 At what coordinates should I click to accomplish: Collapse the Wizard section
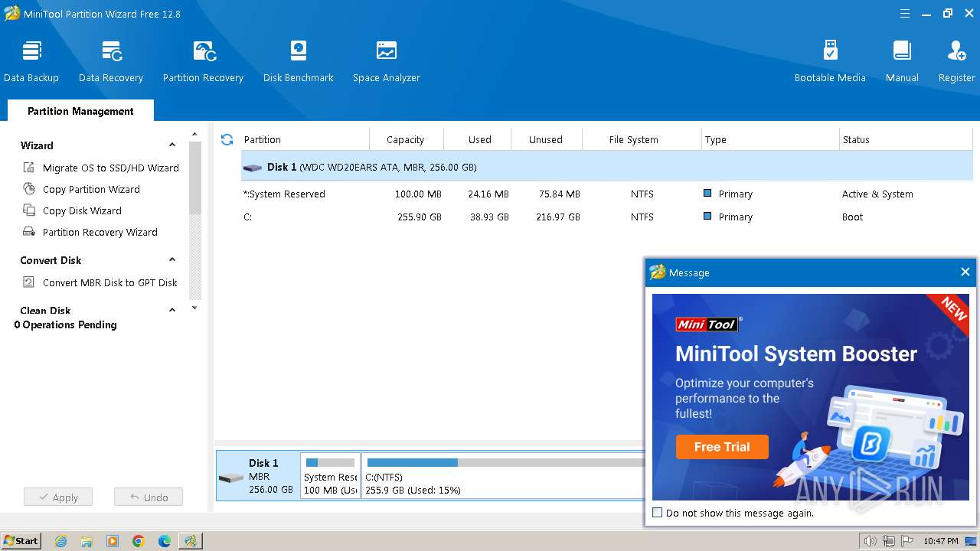172,145
